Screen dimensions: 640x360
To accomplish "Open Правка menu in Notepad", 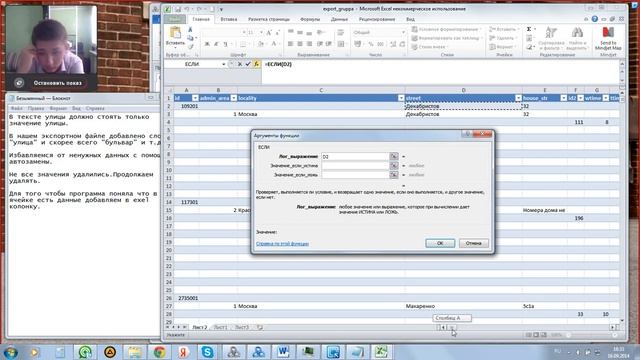I will [36, 109].
